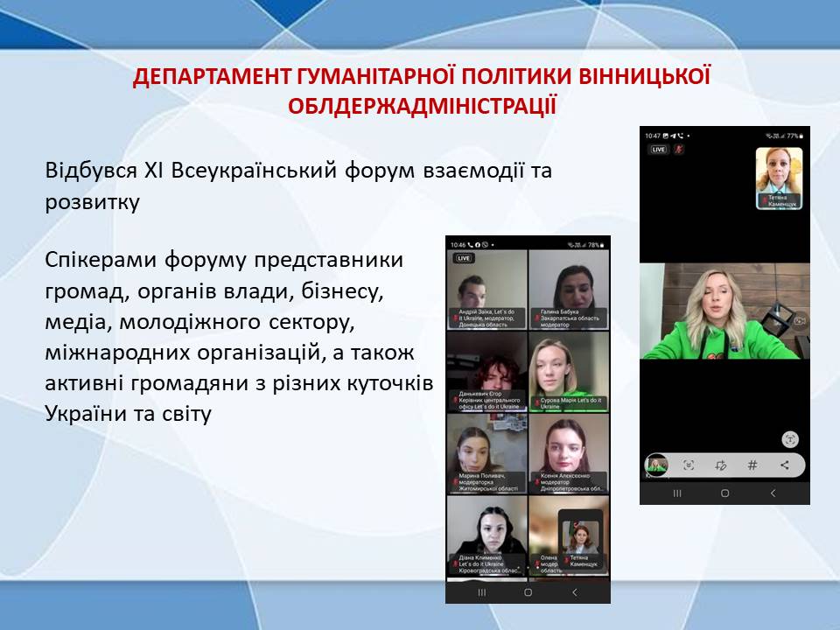Image resolution: width=840 pixels, height=630 pixels.
Task: Tap the hashtag tag icon
Action: tap(752, 465)
